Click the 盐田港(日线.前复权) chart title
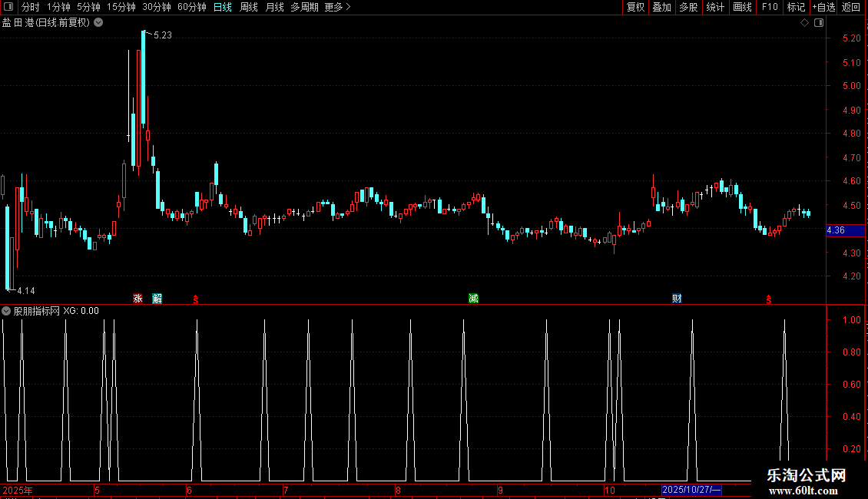The height and width of the screenshot is (499, 868). pos(46,23)
